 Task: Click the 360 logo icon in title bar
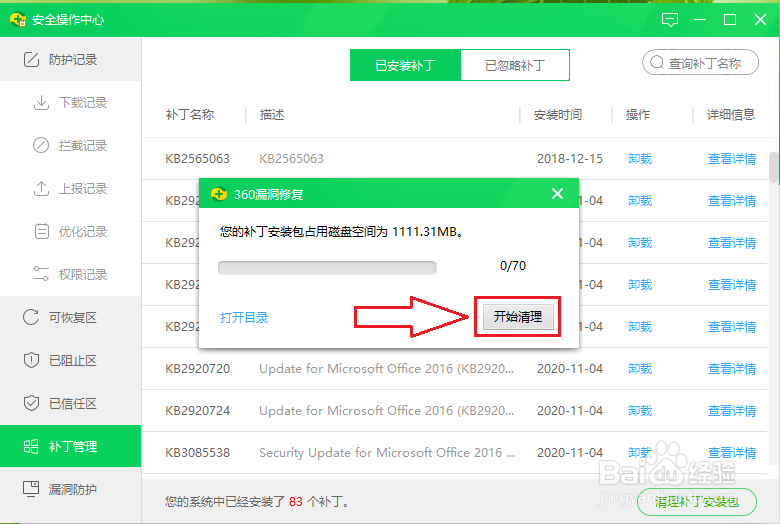[18, 19]
